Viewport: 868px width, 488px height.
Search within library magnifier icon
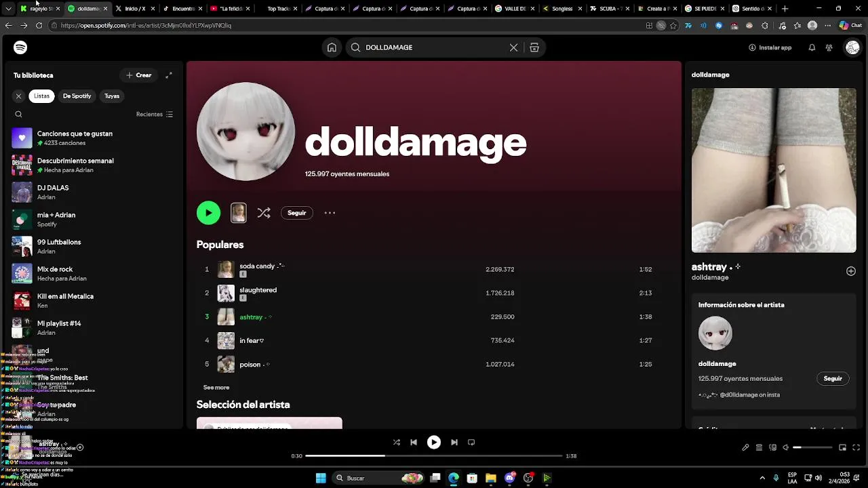tap(18, 115)
